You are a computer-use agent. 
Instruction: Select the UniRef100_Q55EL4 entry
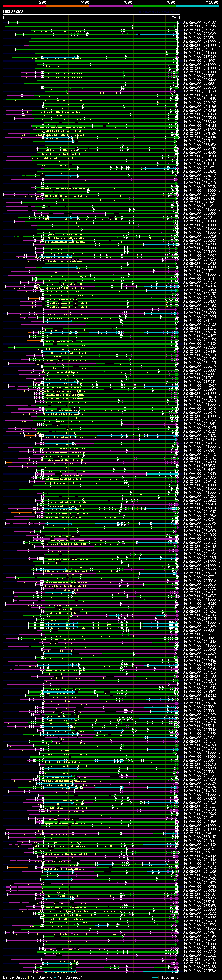pyautogui.click(x=199, y=332)
